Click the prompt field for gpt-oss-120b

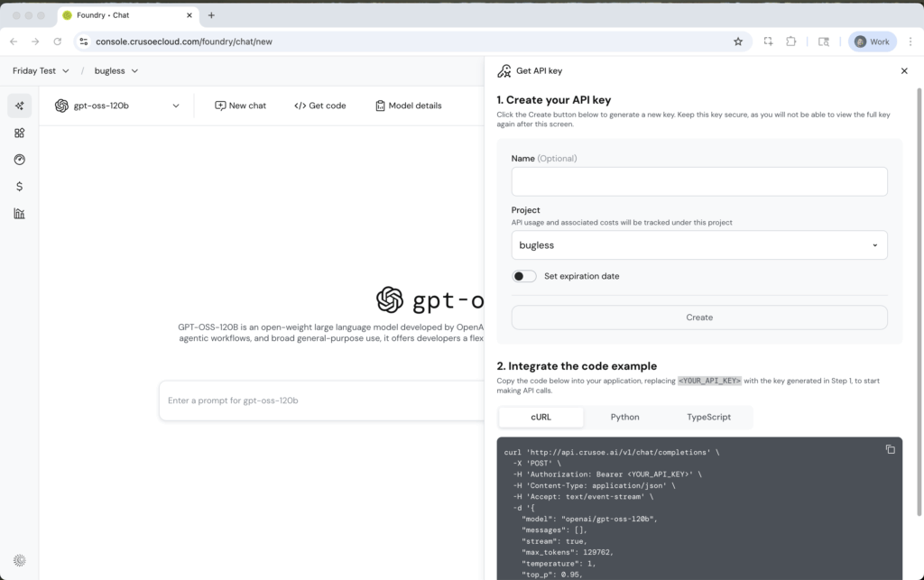(x=321, y=400)
